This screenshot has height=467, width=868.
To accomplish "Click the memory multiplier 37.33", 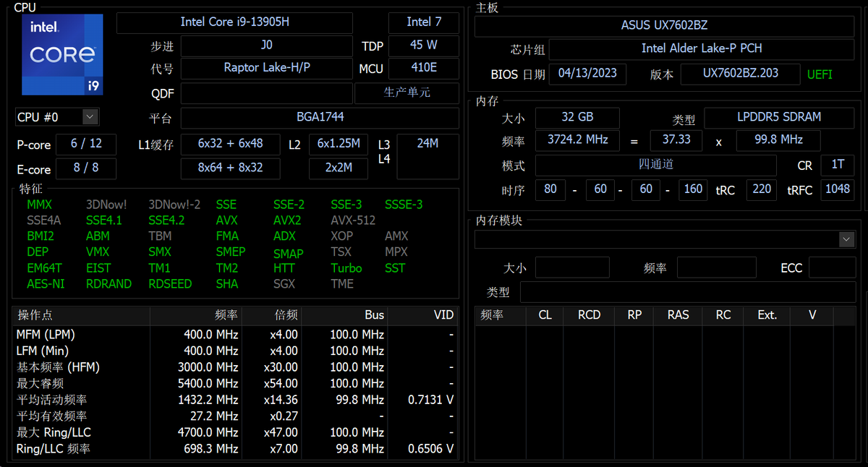I will (x=676, y=140).
